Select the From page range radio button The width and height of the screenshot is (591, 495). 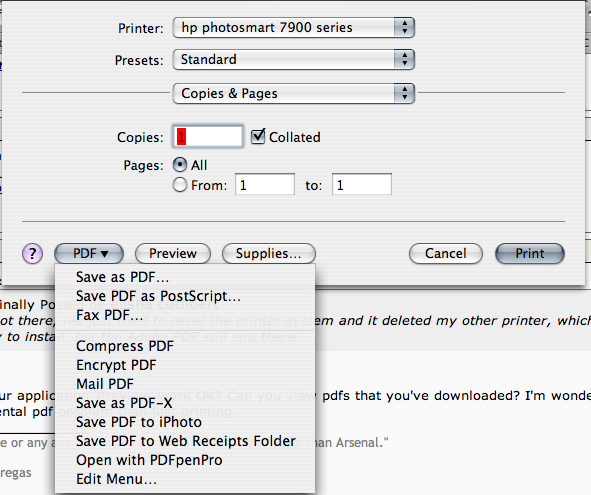click(180, 185)
